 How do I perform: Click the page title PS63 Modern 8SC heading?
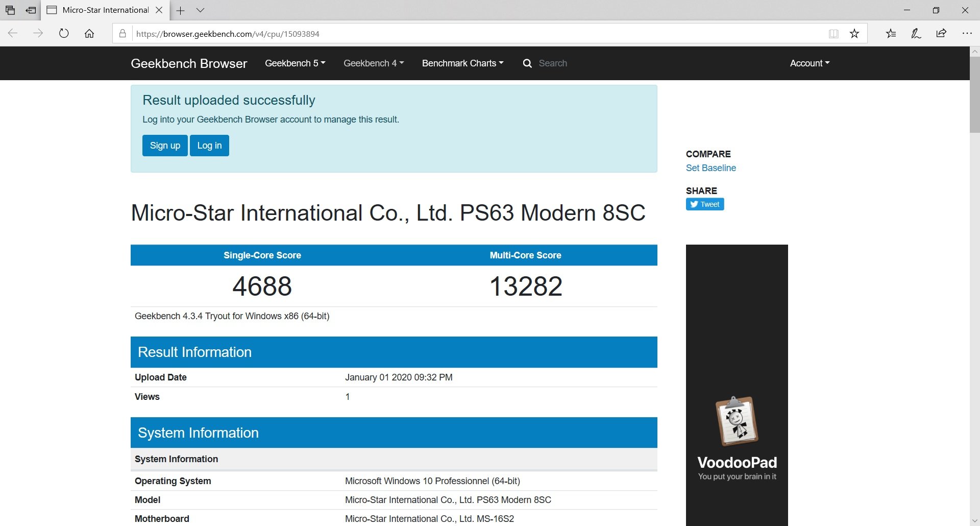click(388, 213)
